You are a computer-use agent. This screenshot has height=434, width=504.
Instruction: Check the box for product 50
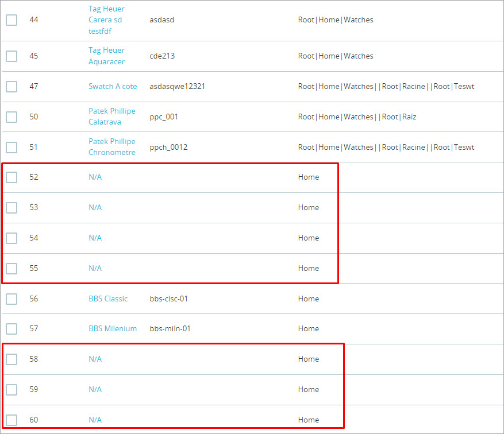click(x=11, y=117)
